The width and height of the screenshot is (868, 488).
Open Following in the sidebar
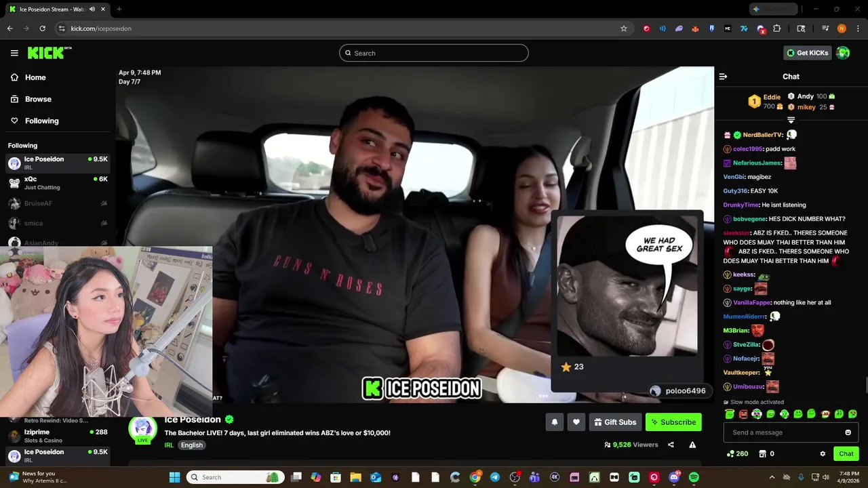[x=34, y=121]
